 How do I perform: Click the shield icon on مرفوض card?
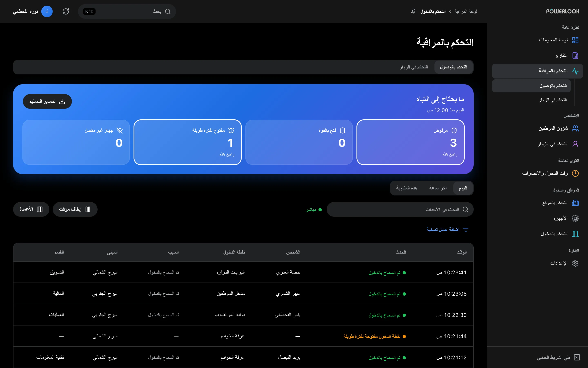click(454, 130)
